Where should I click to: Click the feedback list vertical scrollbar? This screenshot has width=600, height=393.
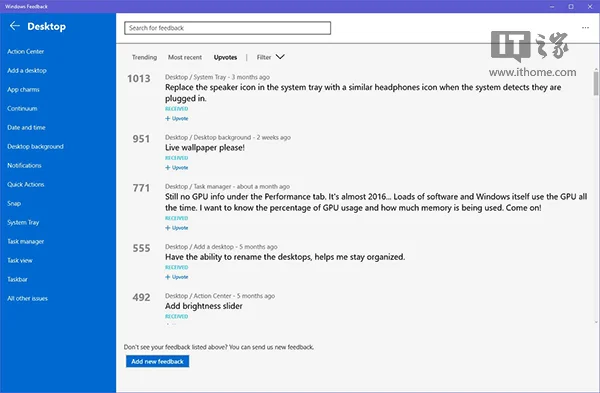(596, 83)
